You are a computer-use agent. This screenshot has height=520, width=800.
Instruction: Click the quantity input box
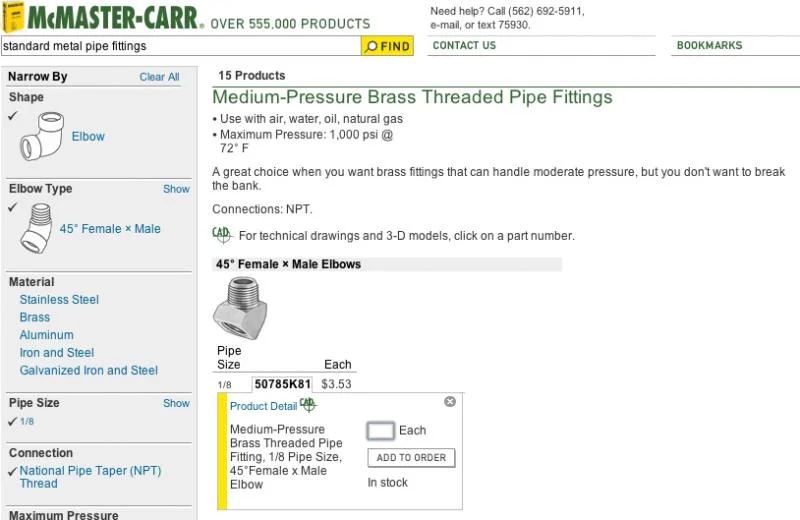coord(380,431)
